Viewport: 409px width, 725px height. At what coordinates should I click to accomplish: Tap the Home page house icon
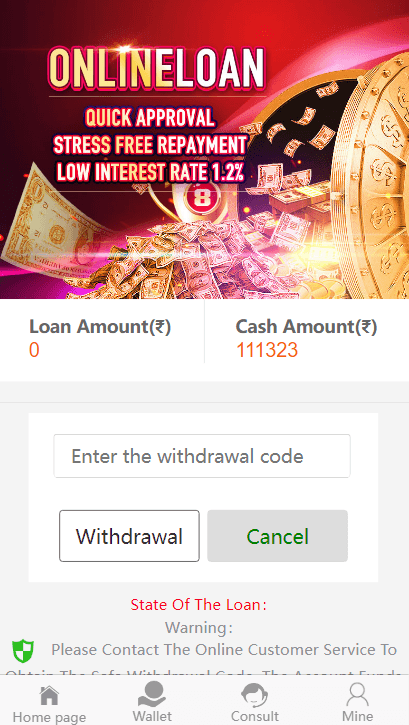(x=49, y=696)
